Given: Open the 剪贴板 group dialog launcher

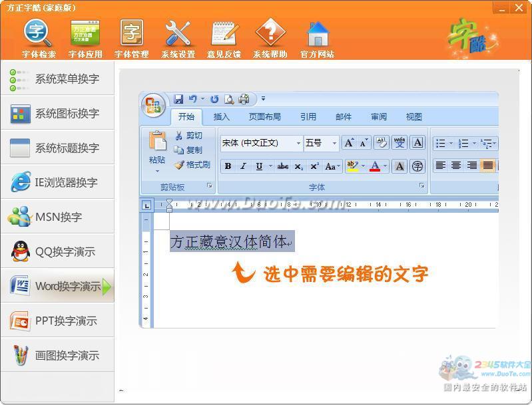Looking at the screenshot, I should pyautogui.click(x=209, y=186).
